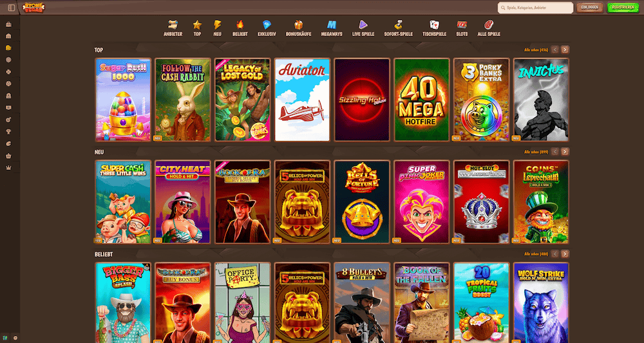Open Super Pink Joker game
This screenshot has height=343, width=644.
click(421, 202)
